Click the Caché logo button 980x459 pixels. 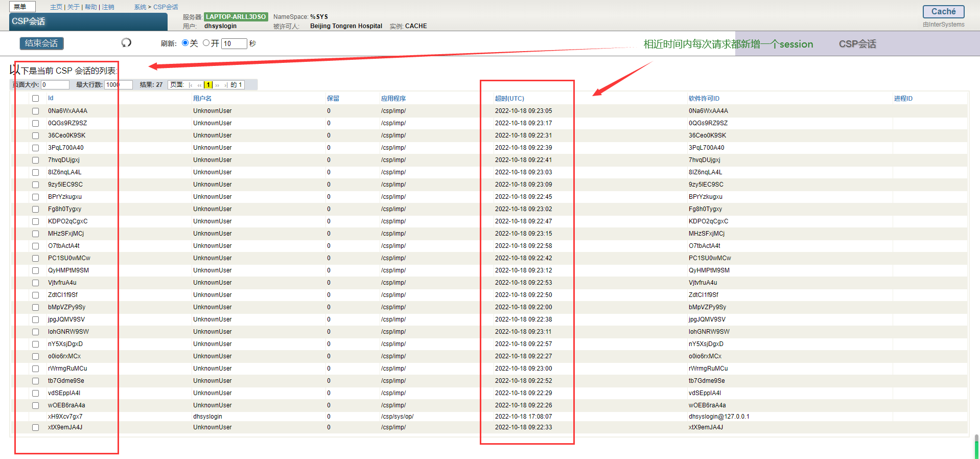[x=943, y=12]
